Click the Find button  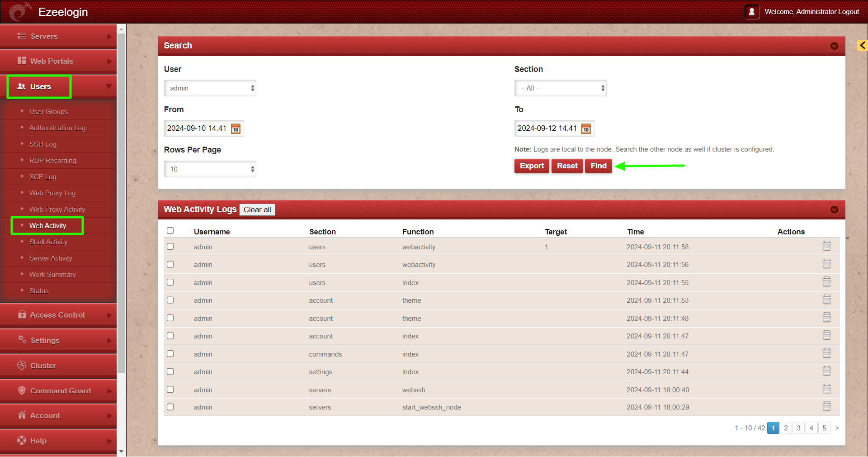tap(598, 166)
